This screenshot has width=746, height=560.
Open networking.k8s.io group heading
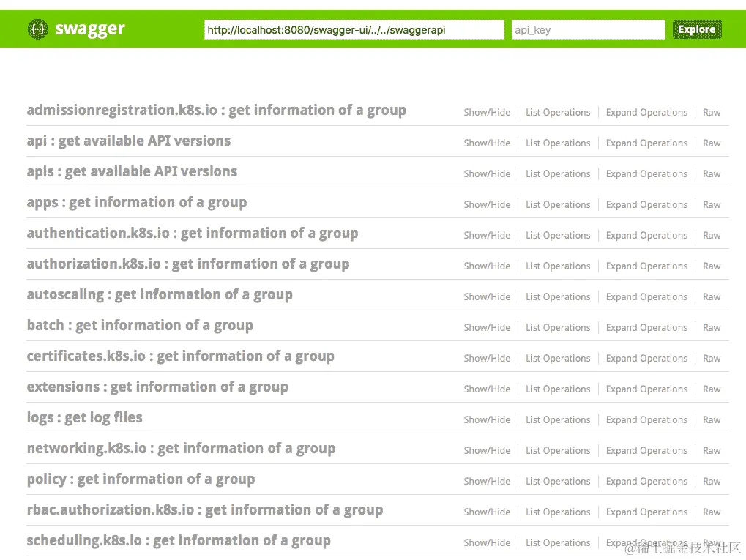[182, 448]
